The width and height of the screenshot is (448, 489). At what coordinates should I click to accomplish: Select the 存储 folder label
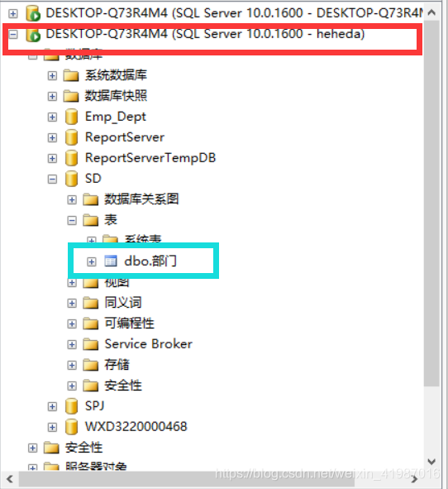(117, 365)
